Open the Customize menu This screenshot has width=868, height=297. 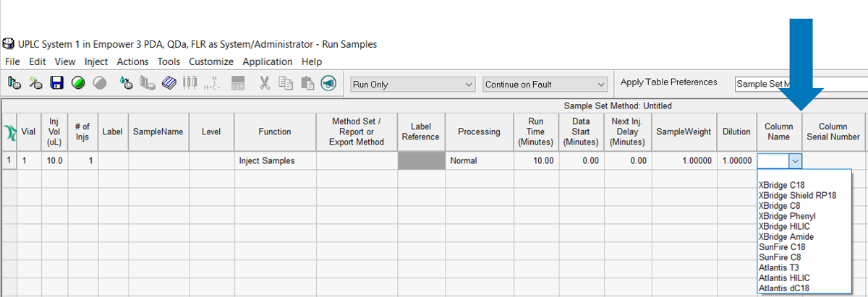(x=211, y=62)
